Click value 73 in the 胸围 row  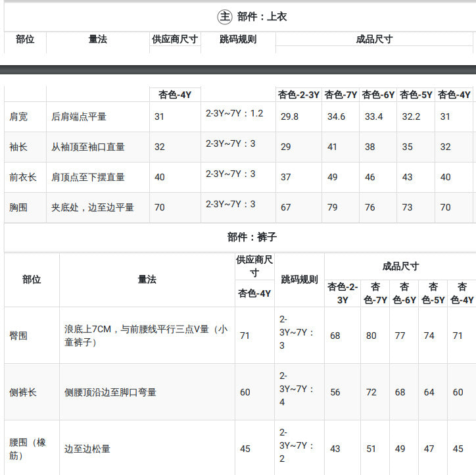coord(407,207)
